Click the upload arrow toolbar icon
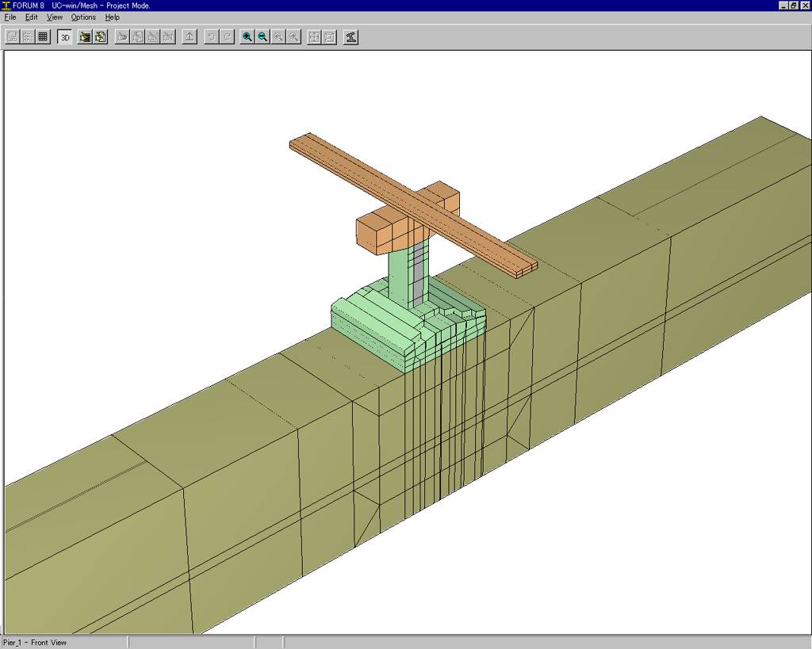Screen dimensions: 812x649 coord(190,36)
